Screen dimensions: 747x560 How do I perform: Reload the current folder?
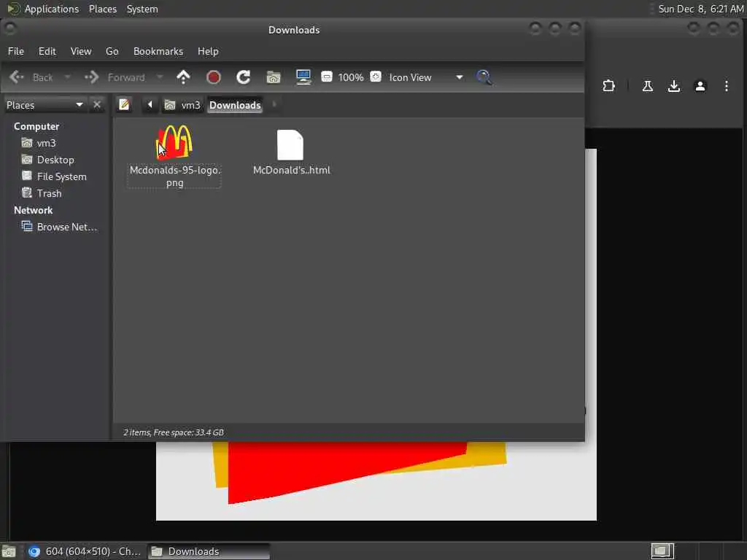coord(244,77)
